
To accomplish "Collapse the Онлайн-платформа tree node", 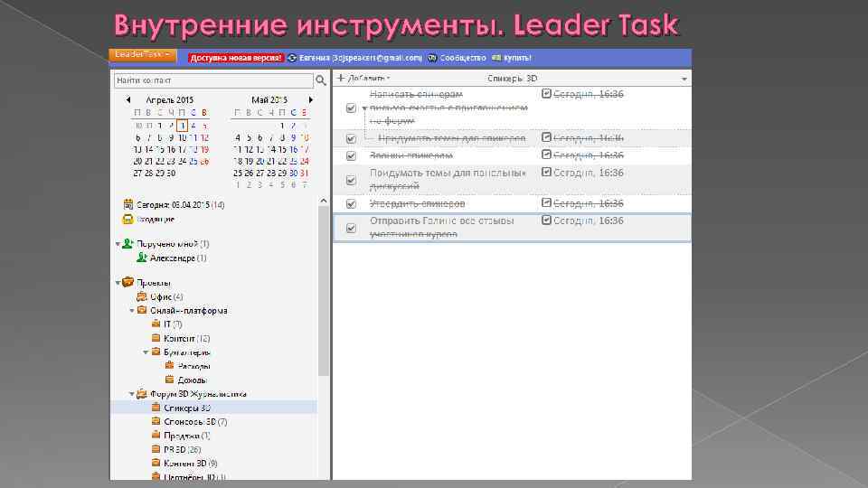I will click(x=132, y=310).
